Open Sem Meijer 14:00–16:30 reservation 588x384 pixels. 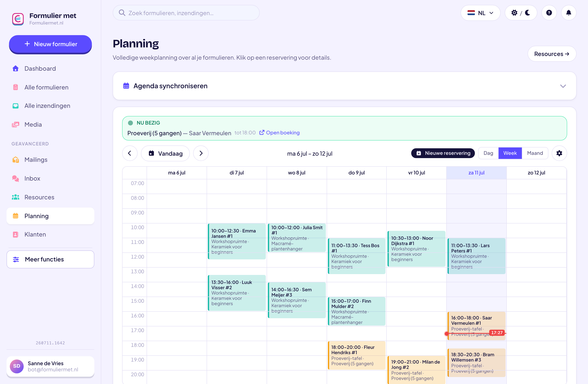coord(297,300)
